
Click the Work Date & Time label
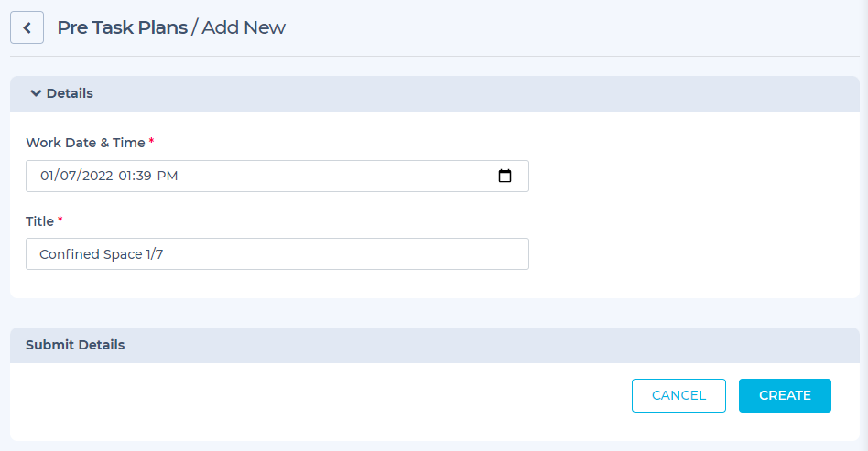85,143
